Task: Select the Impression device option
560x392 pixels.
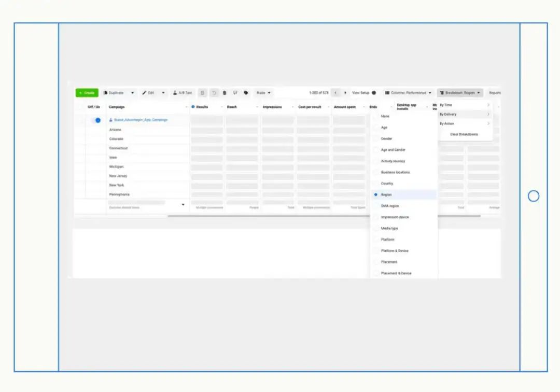Action: tap(404, 217)
